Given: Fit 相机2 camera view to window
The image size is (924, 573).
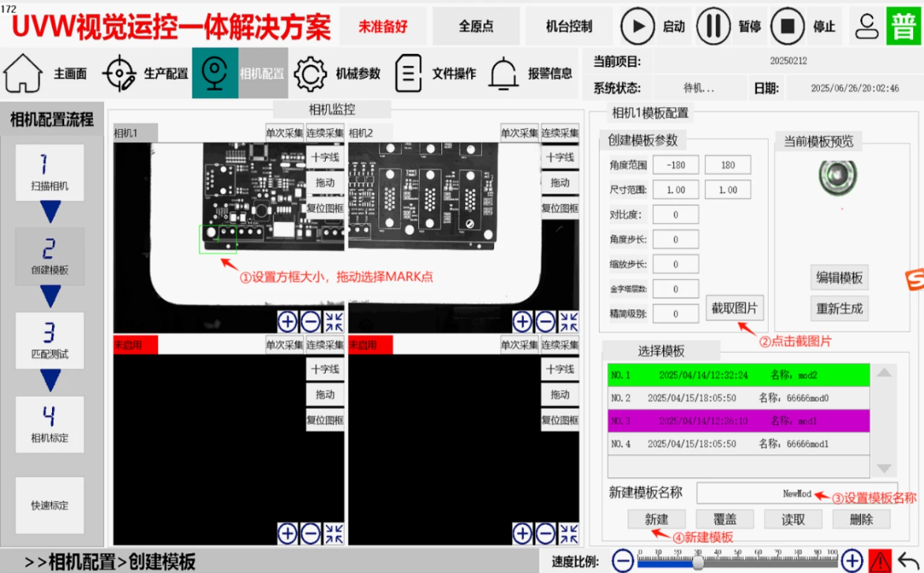Looking at the screenshot, I should tap(569, 322).
